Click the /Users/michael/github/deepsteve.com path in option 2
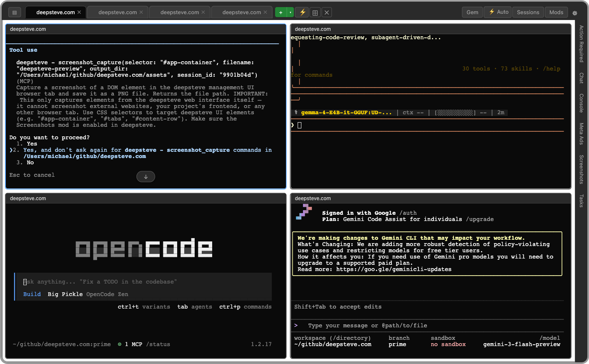The image size is (589, 364). tap(85, 156)
